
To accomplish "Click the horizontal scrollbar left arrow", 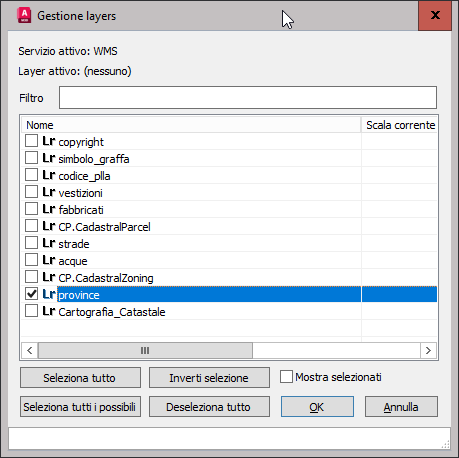I will point(30,350).
